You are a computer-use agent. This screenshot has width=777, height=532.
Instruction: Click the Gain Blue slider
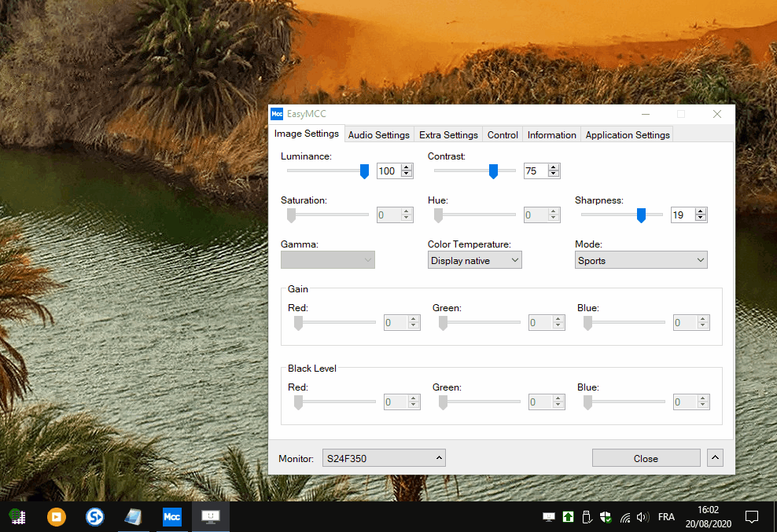[624, 322]
